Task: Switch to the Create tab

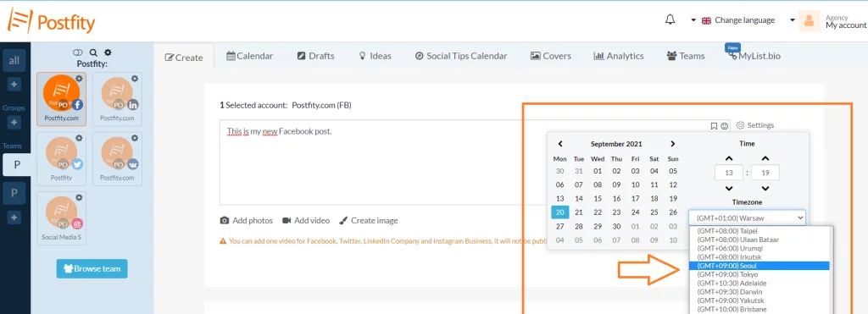Action: click(184, 57)
